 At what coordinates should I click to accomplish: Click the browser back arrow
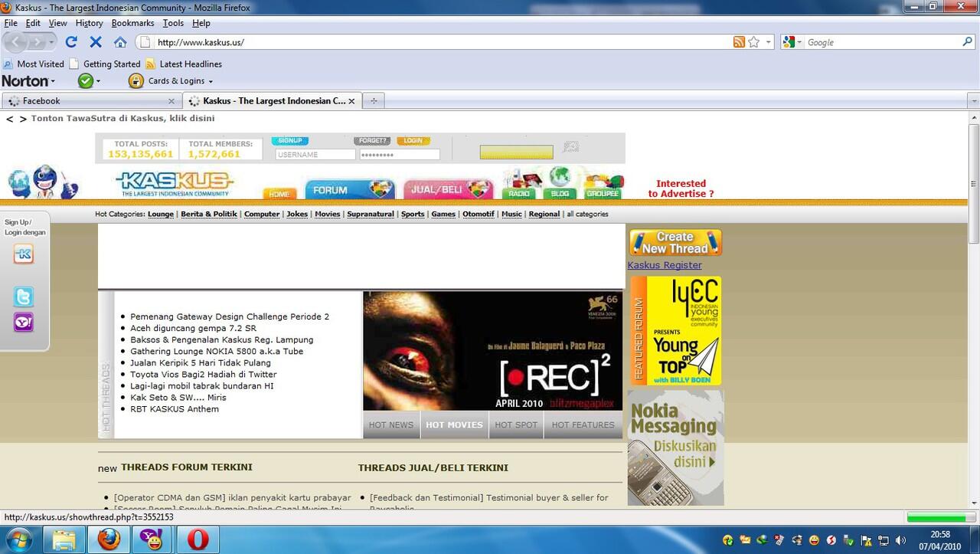(14, 42)
